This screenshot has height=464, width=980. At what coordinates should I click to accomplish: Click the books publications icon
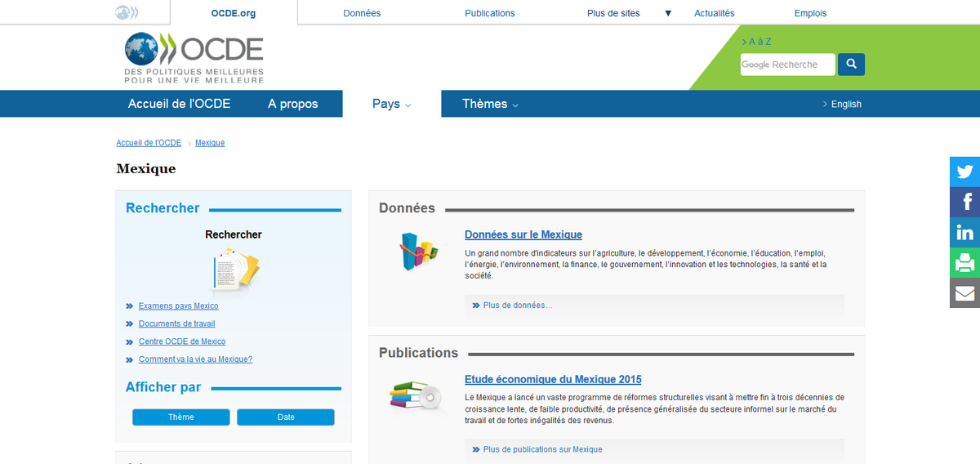coord(416,395)
